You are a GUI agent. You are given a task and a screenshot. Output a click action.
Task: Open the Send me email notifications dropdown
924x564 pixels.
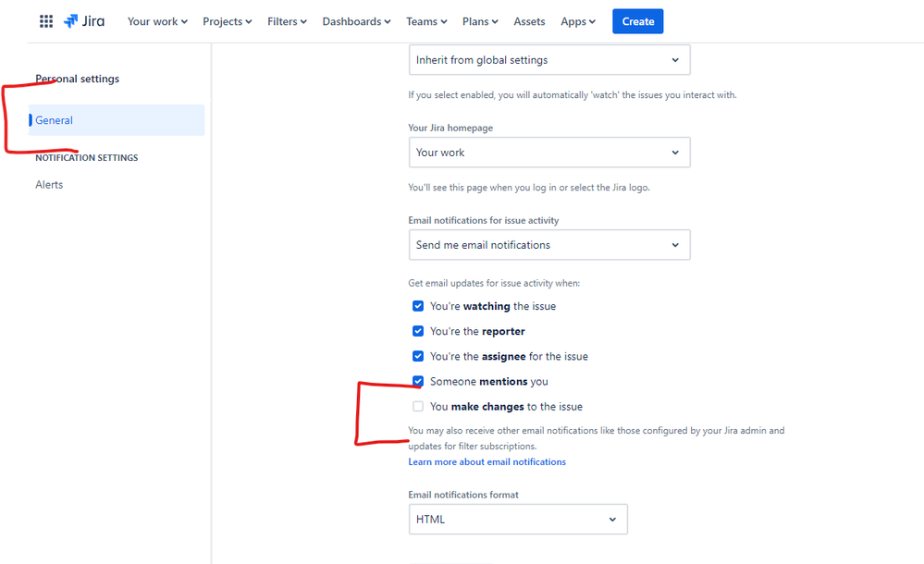[549, 244]
